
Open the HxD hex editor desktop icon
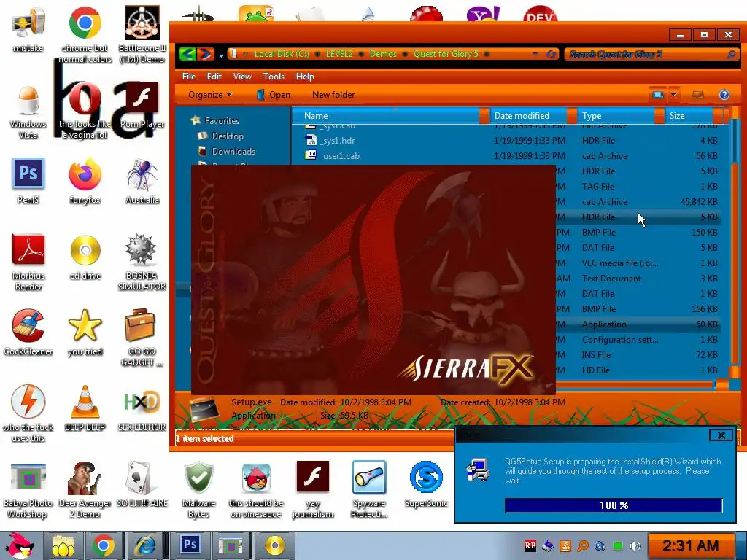point(141,402)
